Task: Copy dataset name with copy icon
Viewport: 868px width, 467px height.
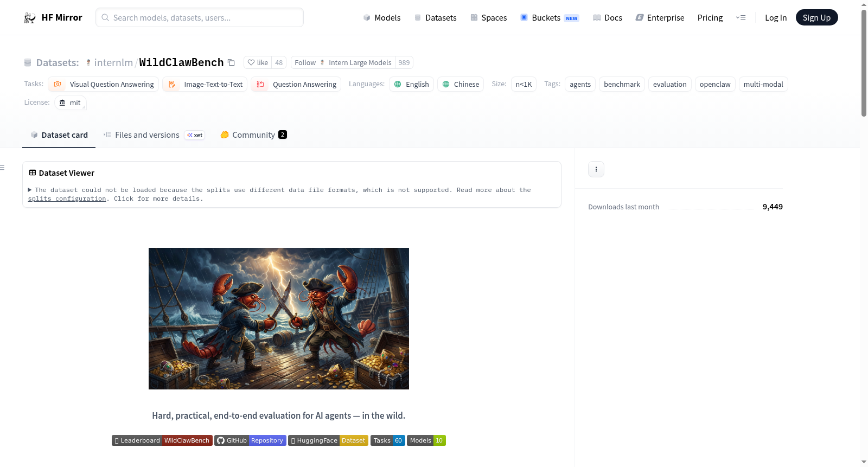Action: click(231, 62)
